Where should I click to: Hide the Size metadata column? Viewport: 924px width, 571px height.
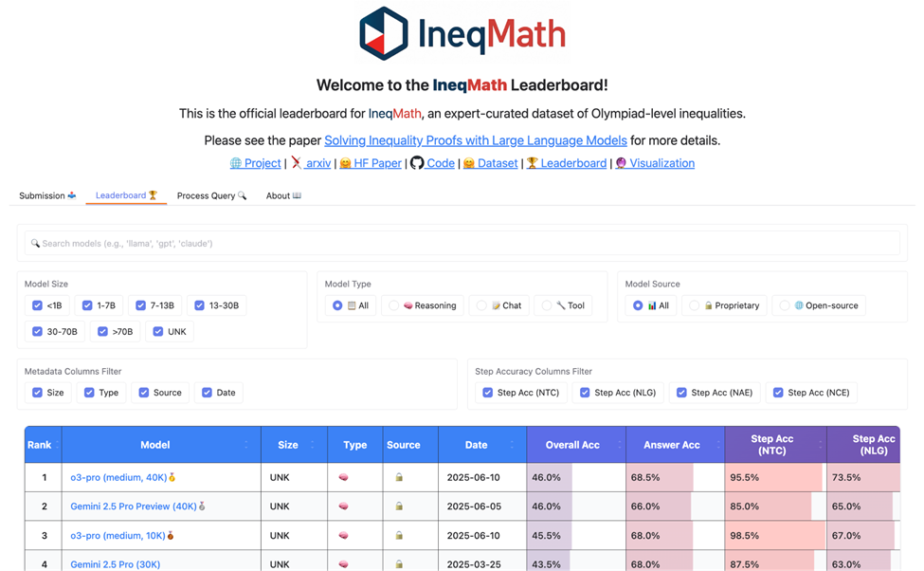[37, 393]
